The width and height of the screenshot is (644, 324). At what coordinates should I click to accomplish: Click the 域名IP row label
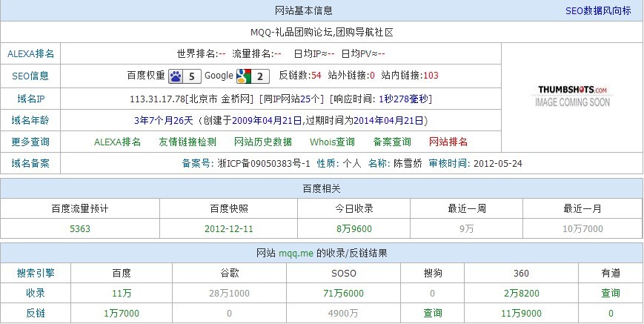pos(30,99)
